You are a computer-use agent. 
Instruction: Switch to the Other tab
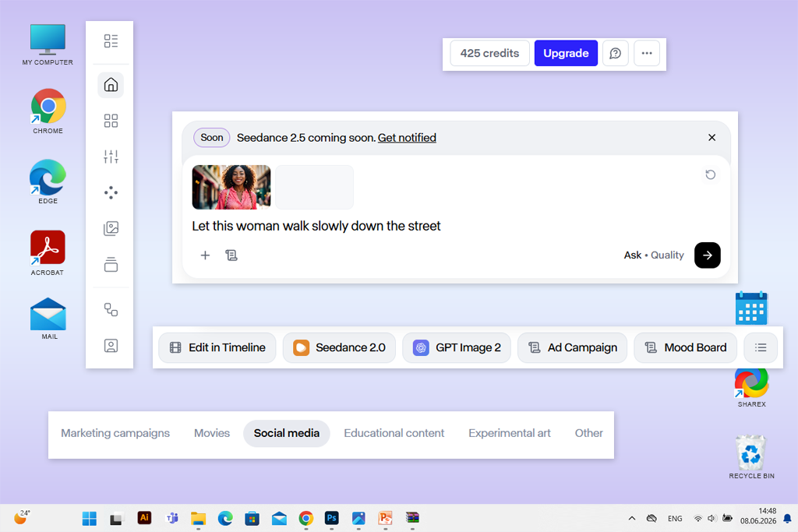(589, 433)
